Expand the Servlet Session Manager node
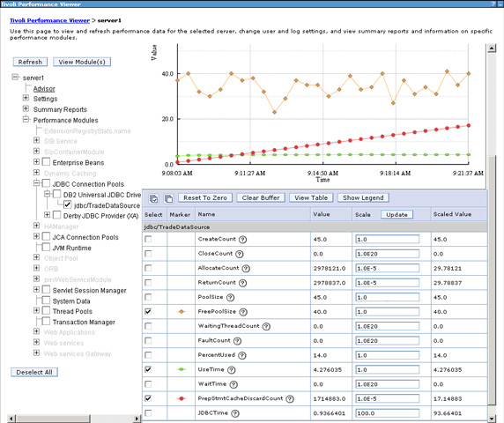This screenshot has width=504, height=423. pos(36,290)
